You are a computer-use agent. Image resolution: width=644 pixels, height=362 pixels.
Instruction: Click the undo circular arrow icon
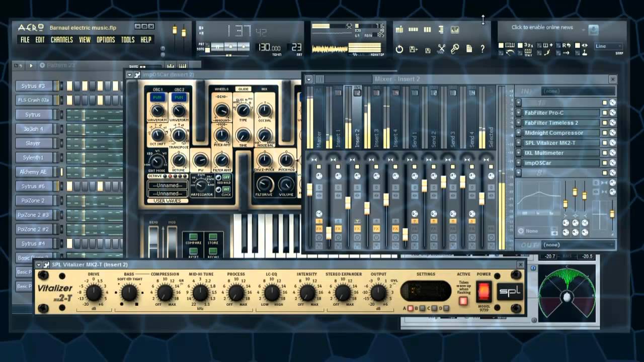(399, 49)
